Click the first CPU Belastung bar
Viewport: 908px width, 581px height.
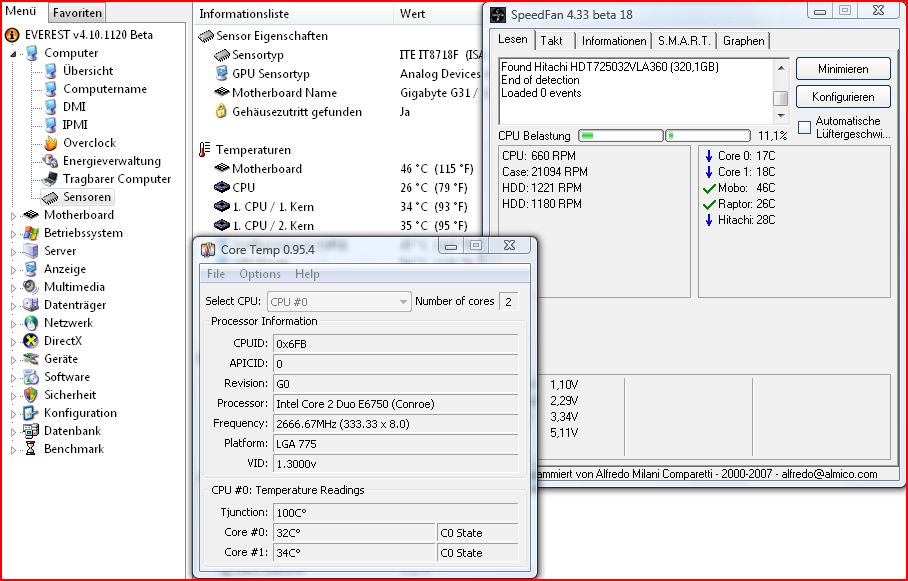tap(621, 136)
